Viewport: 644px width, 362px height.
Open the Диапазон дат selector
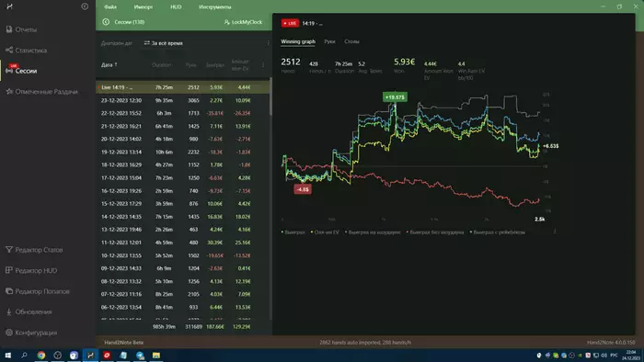point(117,43)
